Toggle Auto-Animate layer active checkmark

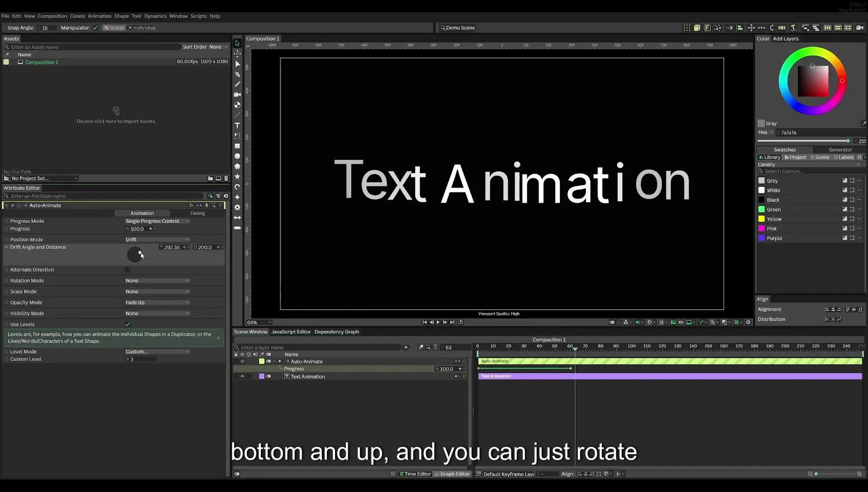pos(242,361)
